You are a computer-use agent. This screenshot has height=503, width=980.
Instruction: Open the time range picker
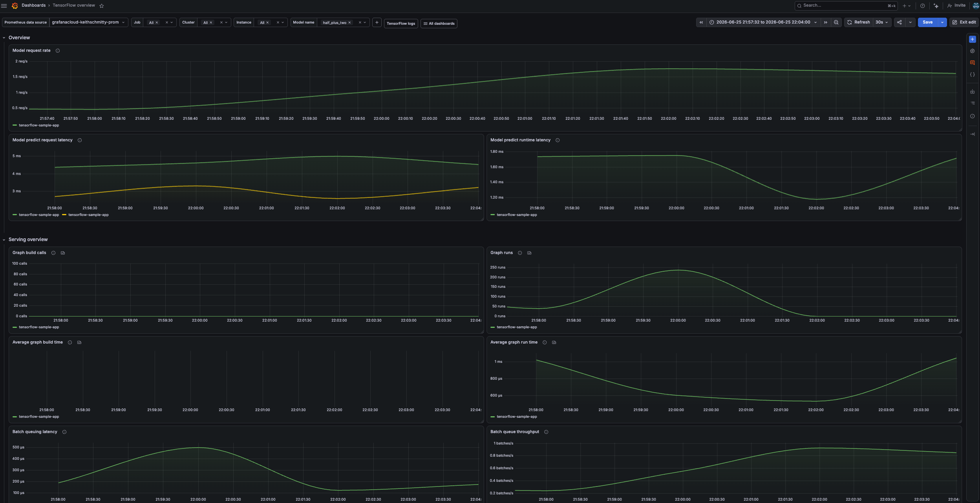(x=763, y=22)
